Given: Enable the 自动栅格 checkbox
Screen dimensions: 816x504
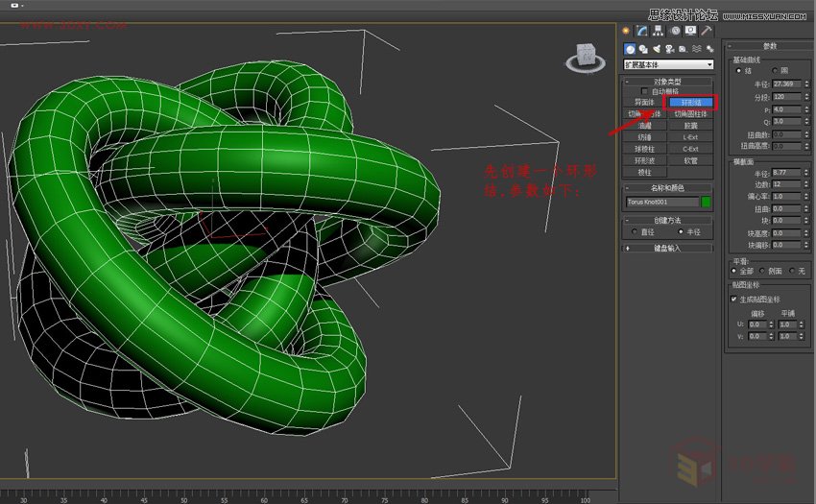Looking at the screenshot, I should point(645,91).
